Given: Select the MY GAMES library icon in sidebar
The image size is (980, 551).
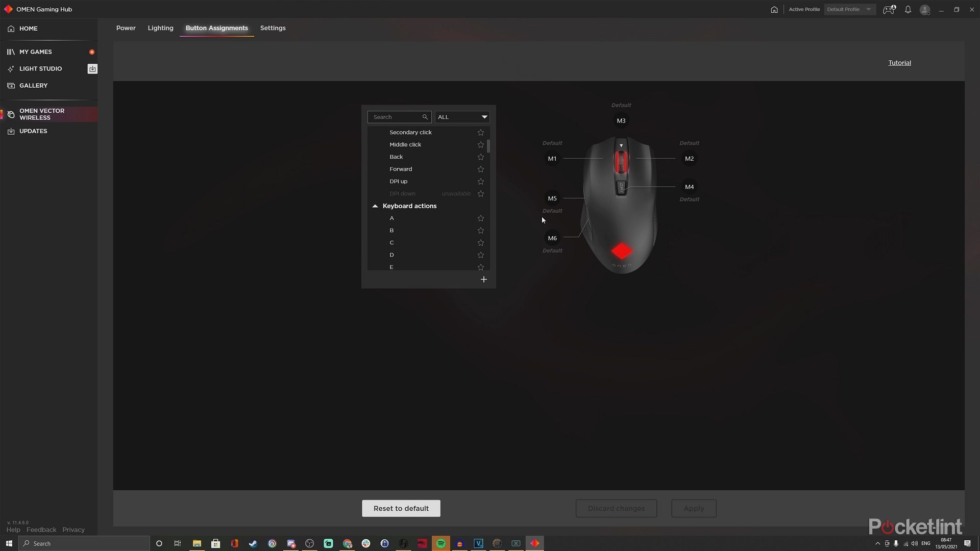Looking at the screenshot, I should (11, 52).
